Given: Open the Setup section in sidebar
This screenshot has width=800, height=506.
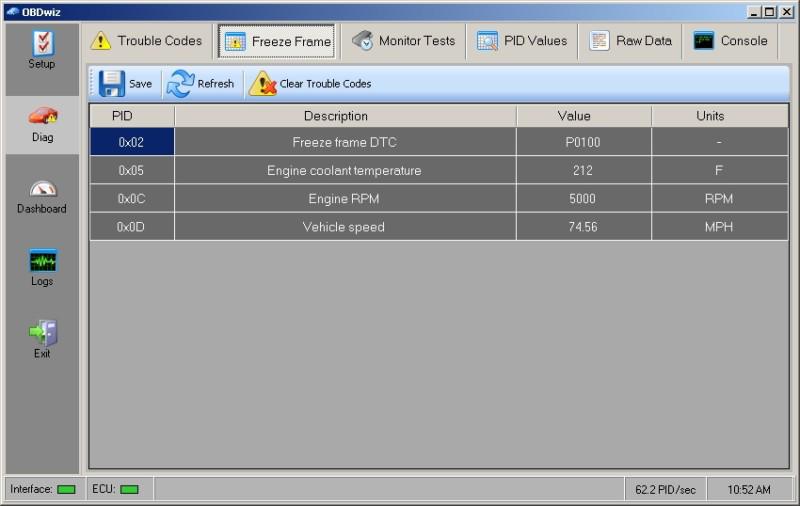Looking at the screenshot, I should [41, 50].
